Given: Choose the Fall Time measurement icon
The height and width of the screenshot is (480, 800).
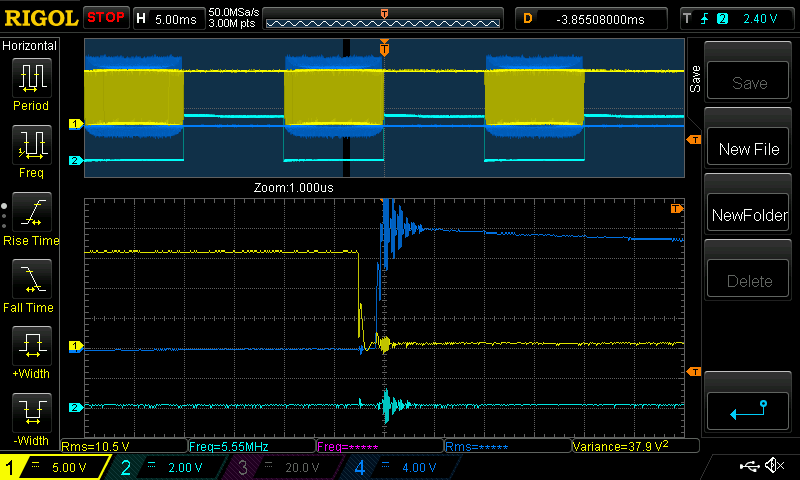Looking at the screenshot, I should tap(31, 281).
